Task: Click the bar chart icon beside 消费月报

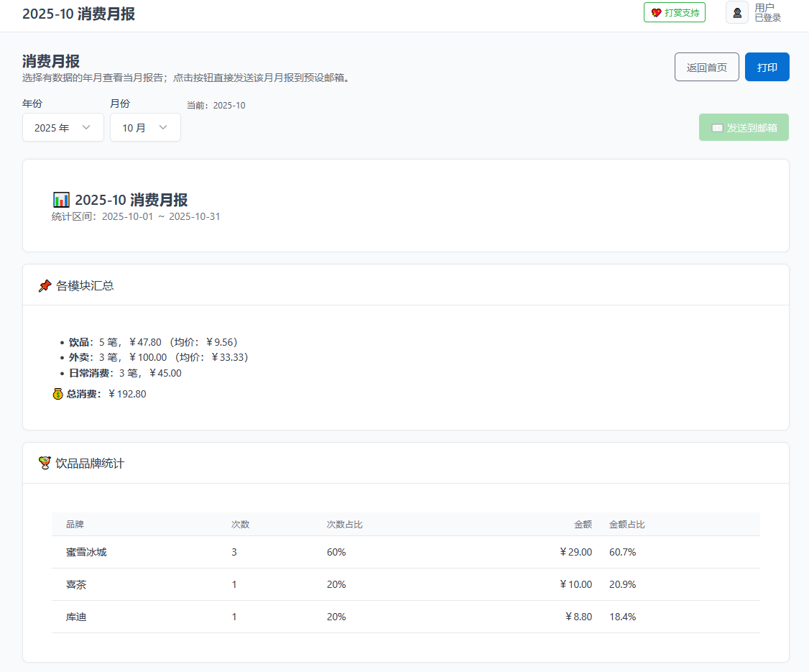Action: 62,200
